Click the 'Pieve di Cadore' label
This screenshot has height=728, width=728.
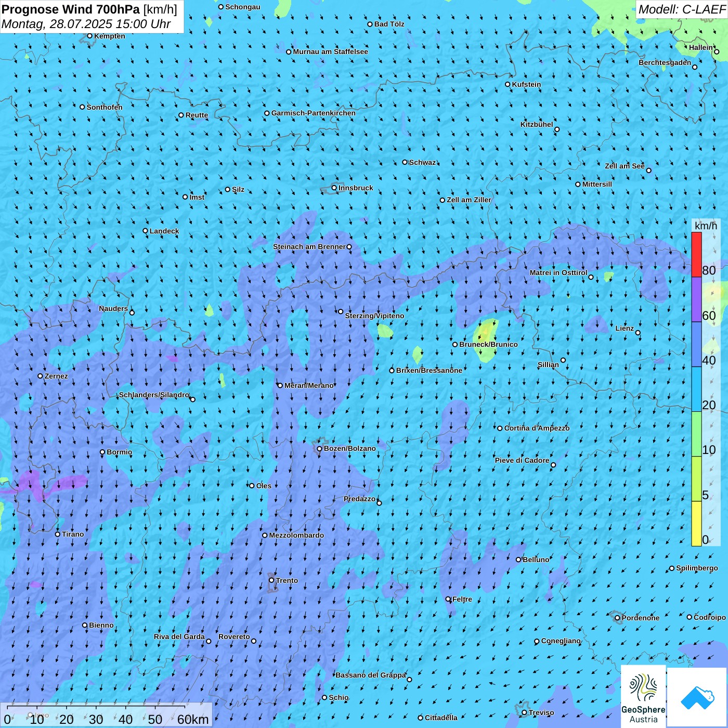[x=522, y=460]
